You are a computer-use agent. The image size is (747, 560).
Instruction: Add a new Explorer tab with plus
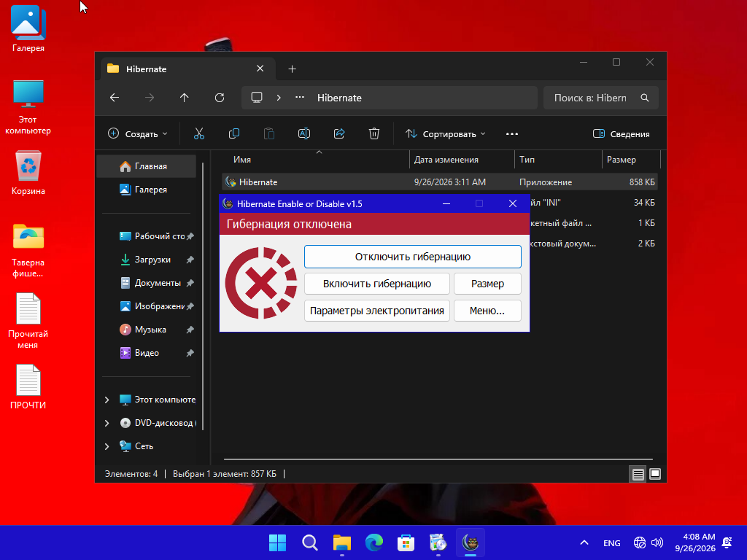point(292,69)
